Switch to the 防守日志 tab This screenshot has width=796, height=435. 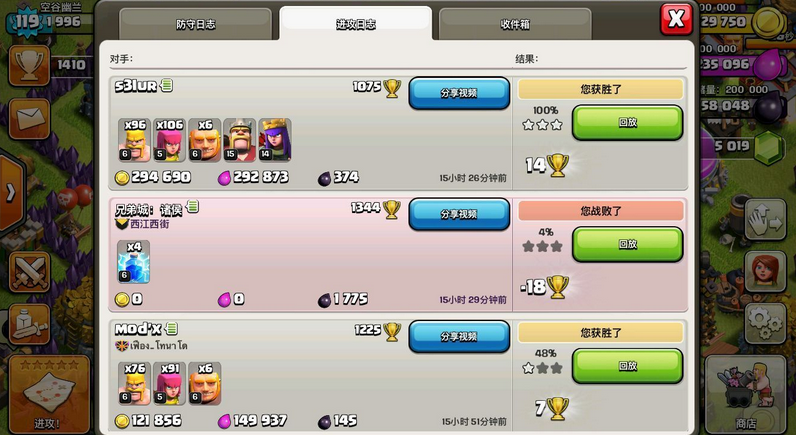pyautogui.click(x=196, y=24)
